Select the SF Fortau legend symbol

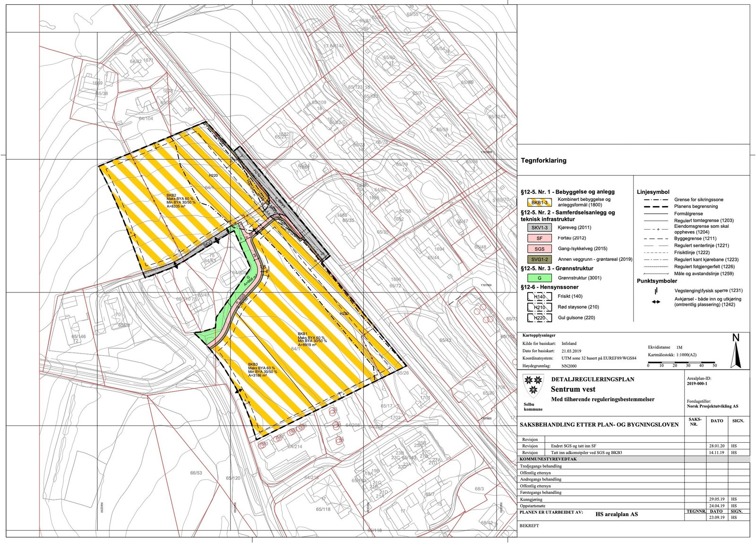click(540, 238)
